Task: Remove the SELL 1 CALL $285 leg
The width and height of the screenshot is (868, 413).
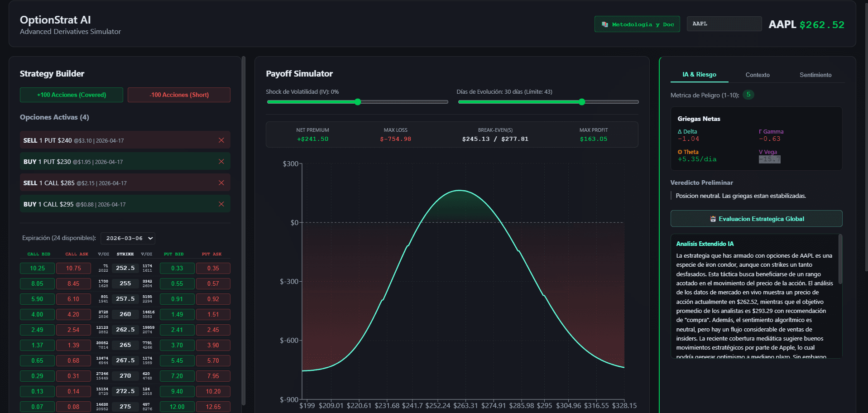Action: pyautogui.click(x=221, y=182)
